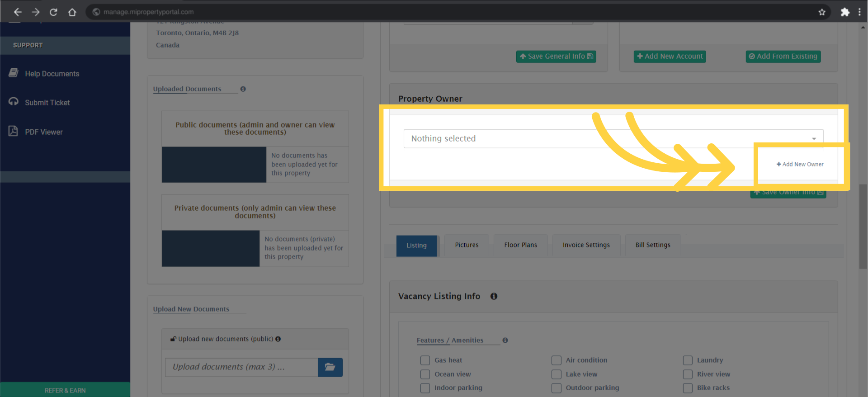Click Add New Account button
The width and height of the screenshot is (868, 397).
click(670, 57)
